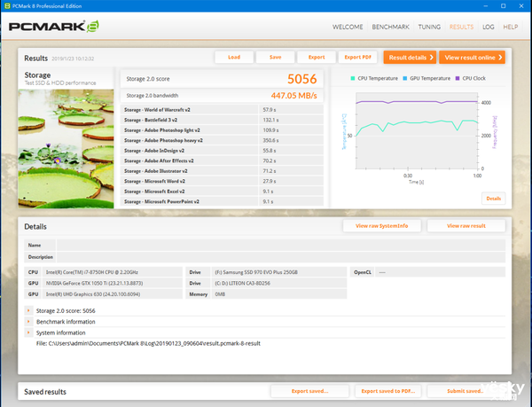Select Adobe Illustrator v2 row
This screenshot has width=532, height=407.
[x=222, y=171]
